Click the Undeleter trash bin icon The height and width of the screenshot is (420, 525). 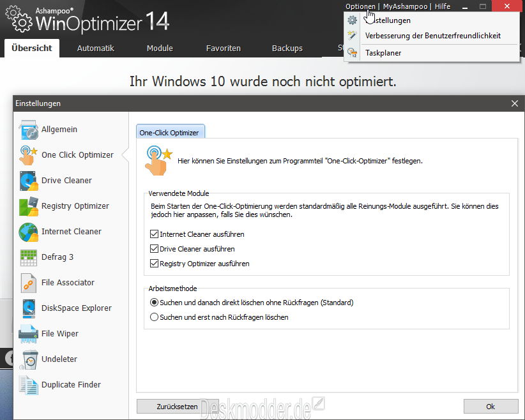click(x=29, y=359)
